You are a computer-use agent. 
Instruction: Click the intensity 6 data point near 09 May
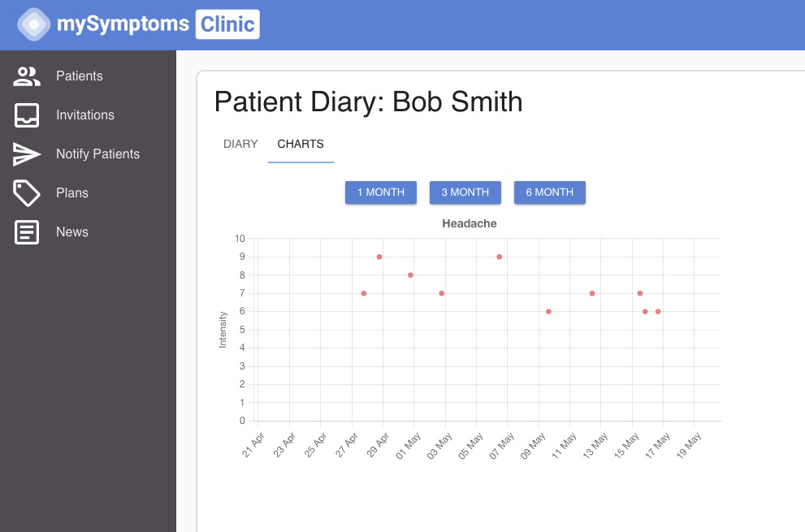tap(549, 312)
